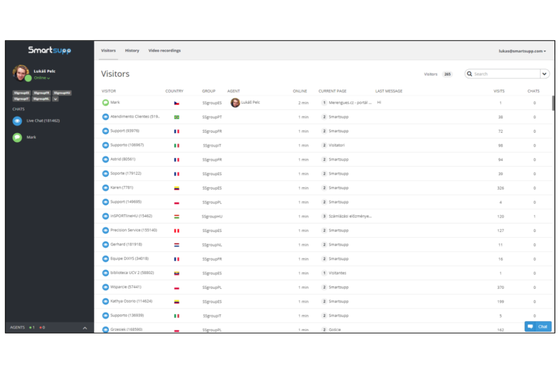The image size is (560, 373).
Task: Click the chat icon beside Atendimento Clientes
Action: [x=105, y=117]
